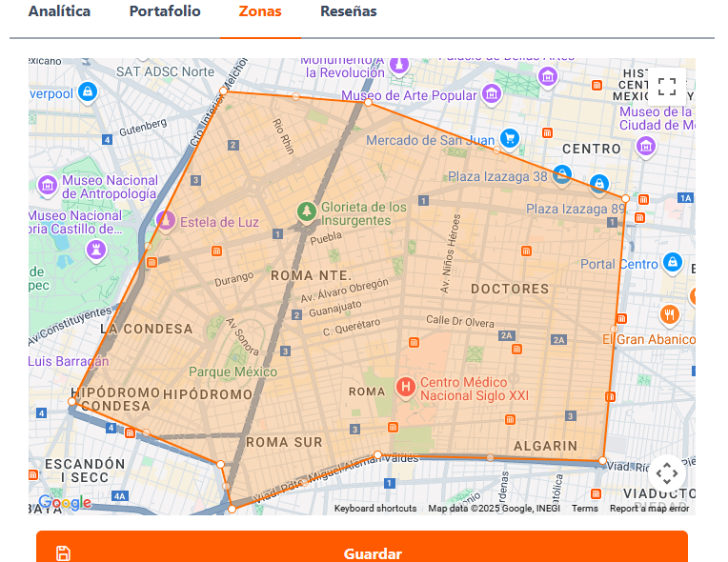Open the Analítica tab

[59, 11]
